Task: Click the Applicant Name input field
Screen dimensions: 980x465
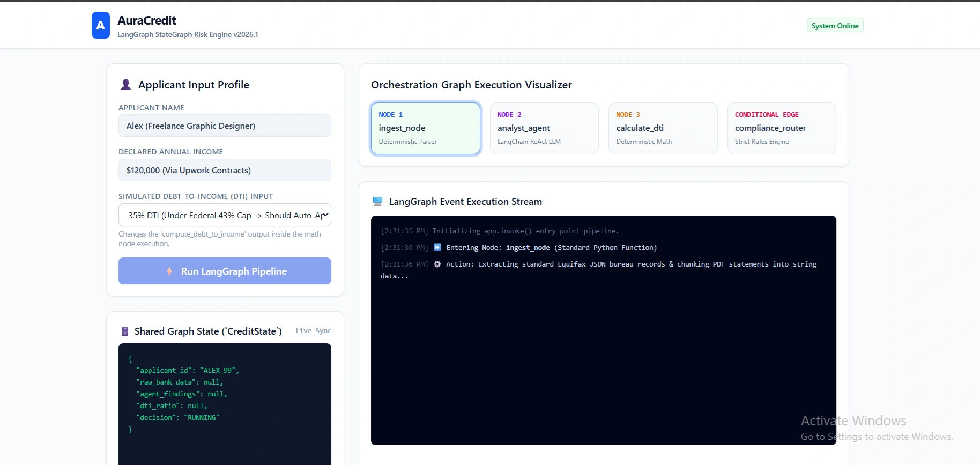Action: coord(225,126)
